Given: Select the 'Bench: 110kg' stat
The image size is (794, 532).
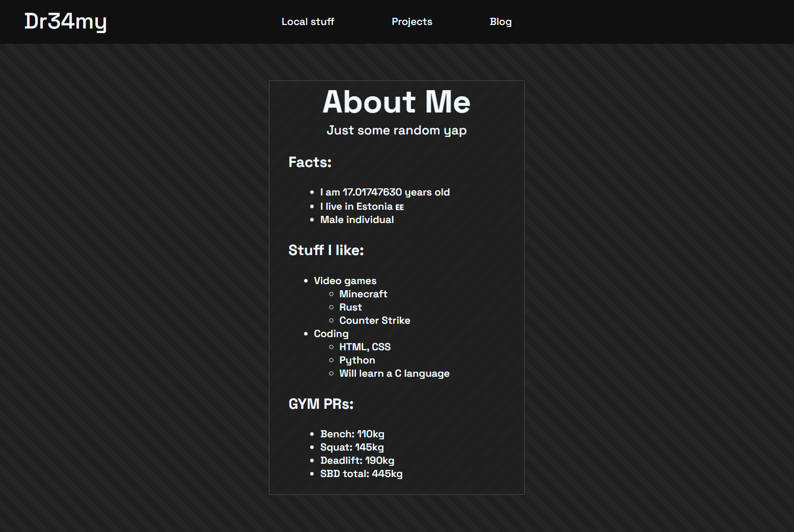Looking at the screenshot, I should pyautogui.click(x=352, y=434).
